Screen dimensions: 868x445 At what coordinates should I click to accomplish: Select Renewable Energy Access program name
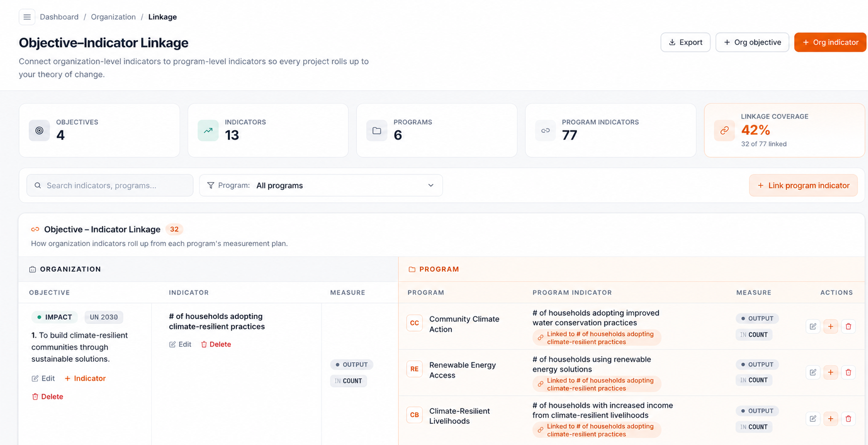(x=462, y=370)
